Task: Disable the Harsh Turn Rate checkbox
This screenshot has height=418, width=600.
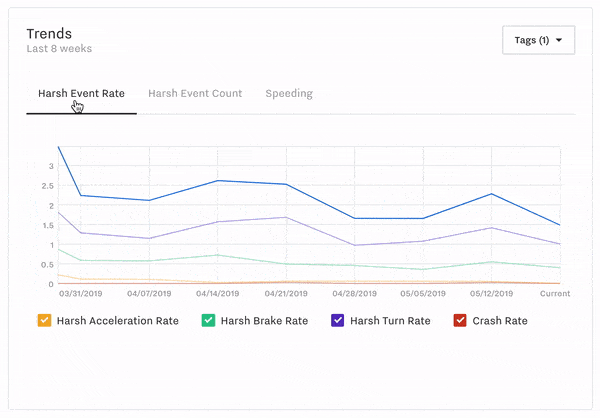Action: pyautogui.click(x=338, y=320)
